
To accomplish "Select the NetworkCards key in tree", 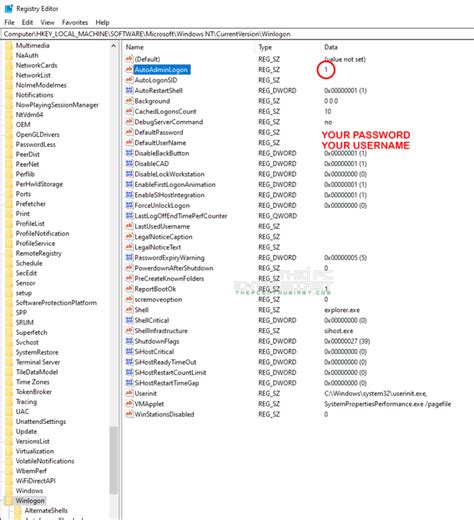I will click(x=36, y=65).
